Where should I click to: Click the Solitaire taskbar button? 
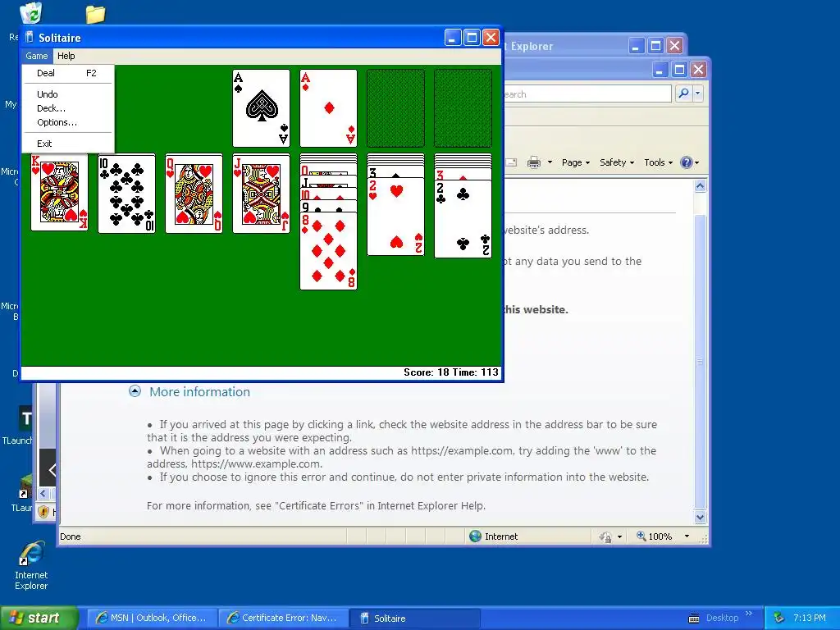414,618
